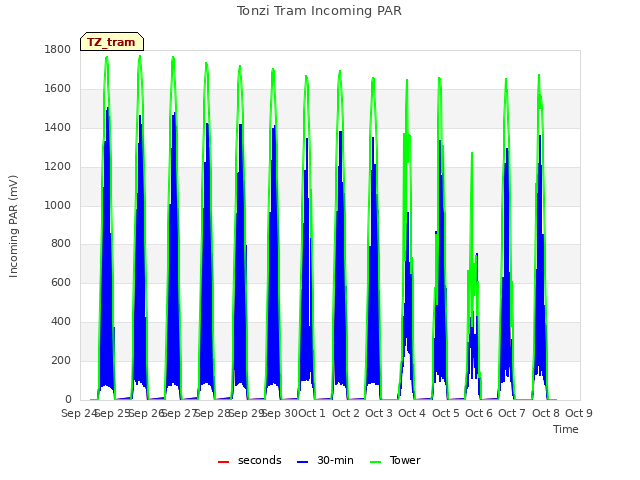Click the Sep 30 x-axis date label
This screenshot has width=640, height=480.
(280, 413)
